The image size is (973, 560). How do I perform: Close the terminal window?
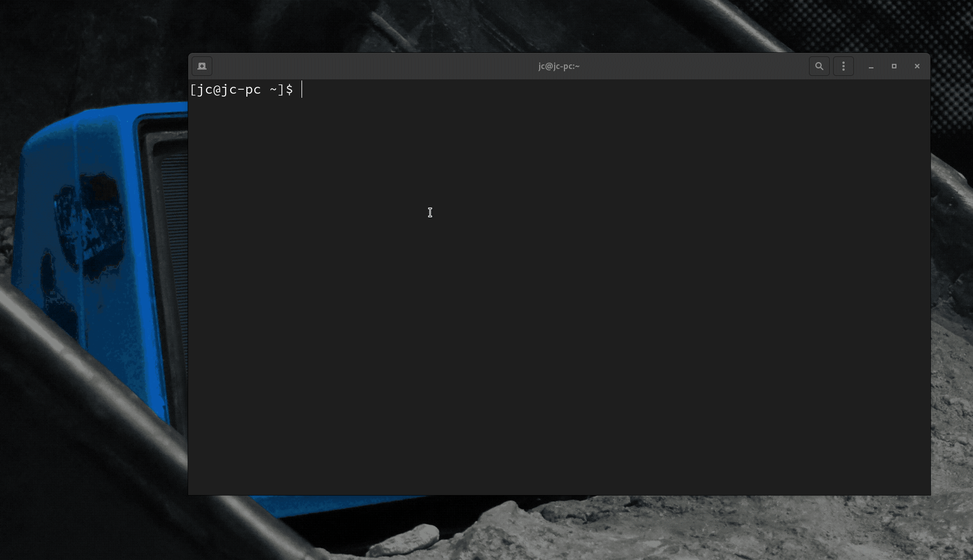tap(917, 66)
